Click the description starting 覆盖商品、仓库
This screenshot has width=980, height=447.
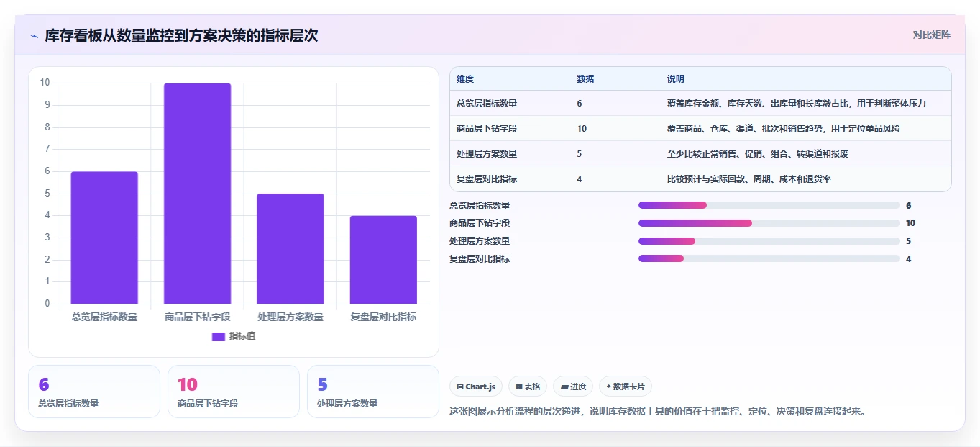(784, 129)
